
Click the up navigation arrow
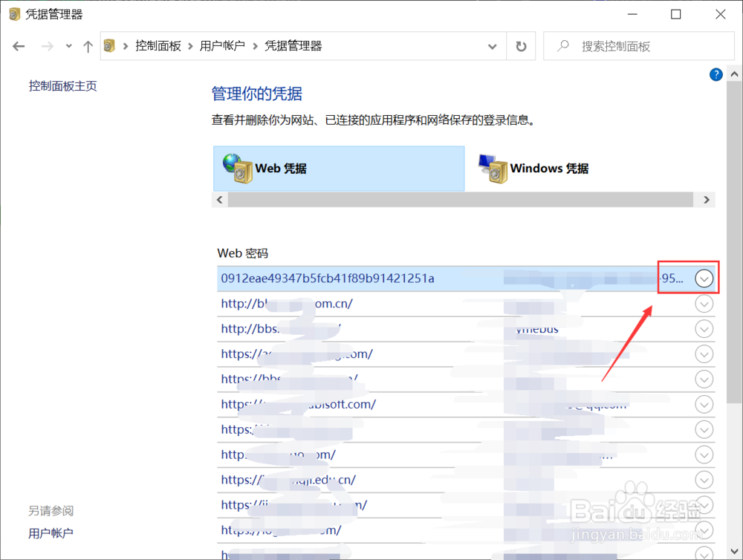87,45
